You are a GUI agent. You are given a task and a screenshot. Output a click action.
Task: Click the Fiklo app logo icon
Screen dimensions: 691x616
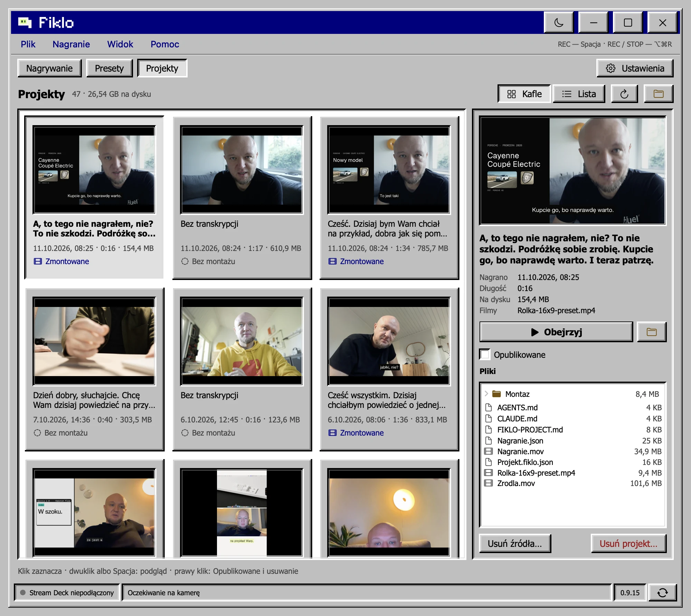[25, 22]
